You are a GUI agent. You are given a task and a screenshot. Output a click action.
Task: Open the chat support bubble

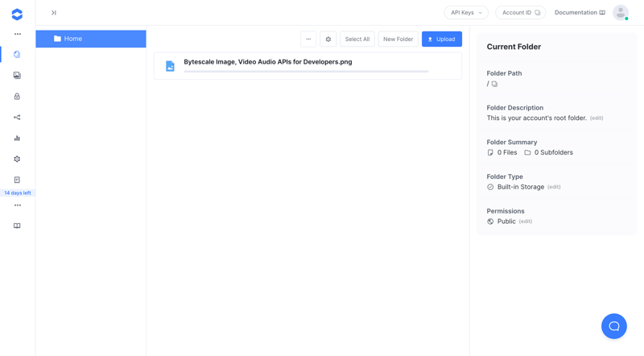[613, 326]
